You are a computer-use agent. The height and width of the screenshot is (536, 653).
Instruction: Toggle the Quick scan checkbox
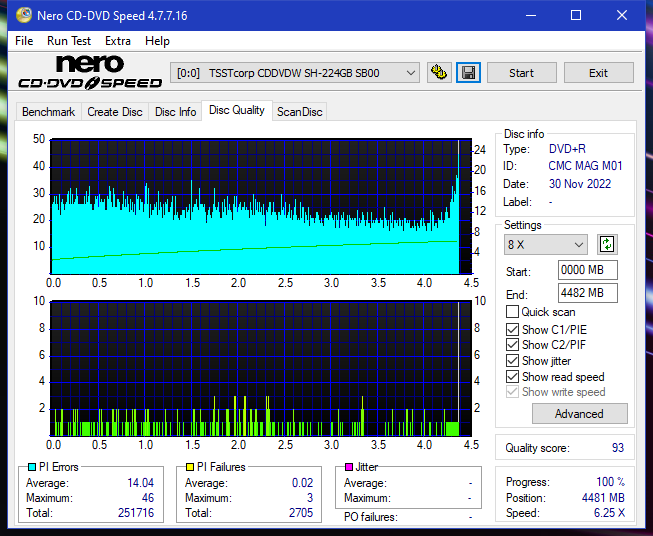click(x=512, y=312)
